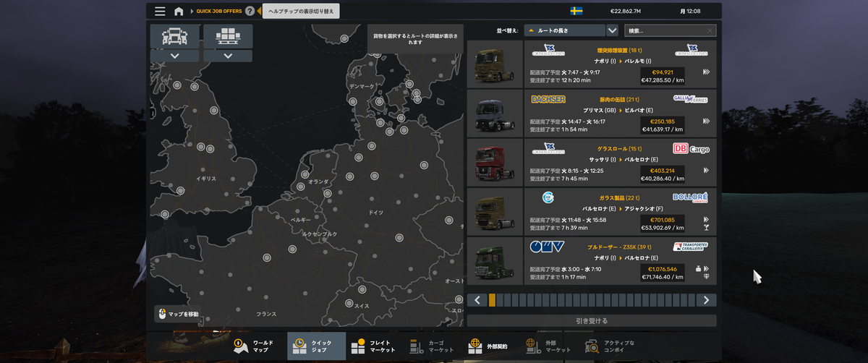Open the hamburger main menu

click(160, 12)
